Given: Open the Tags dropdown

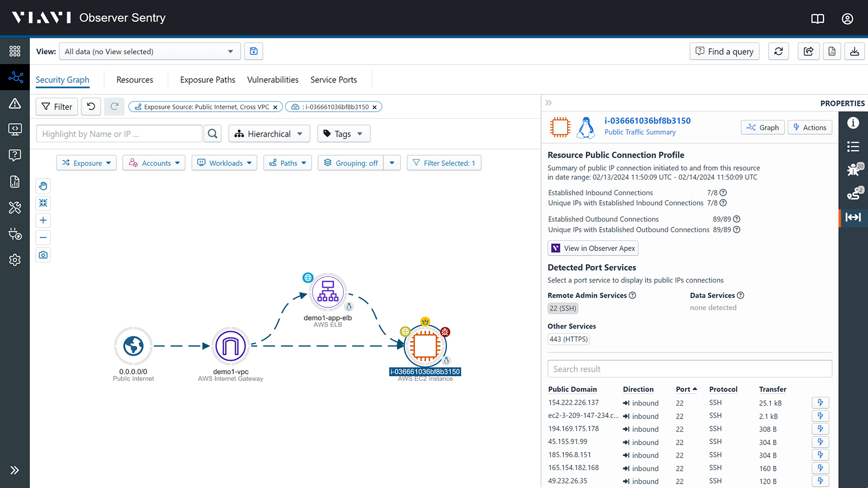Looking at the screenshot, I should click(343, 133).
